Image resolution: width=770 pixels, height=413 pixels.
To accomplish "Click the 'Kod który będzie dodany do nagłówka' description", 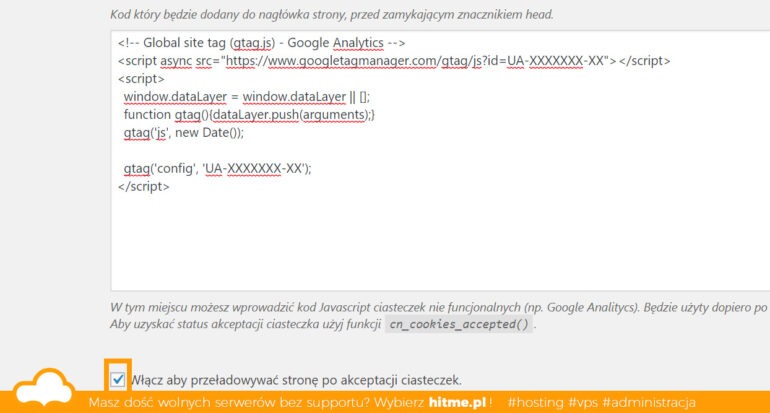I will pyautogui.click(x=332, y=15).
